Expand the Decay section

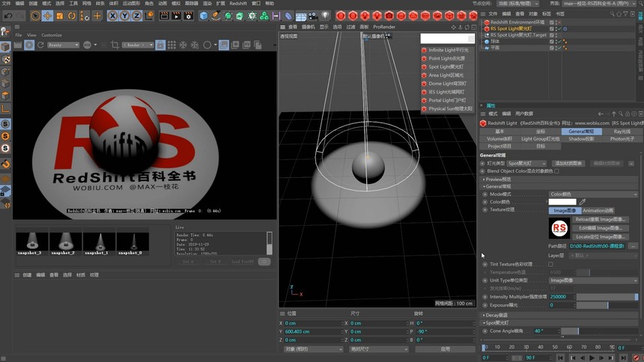coord(484,315)
